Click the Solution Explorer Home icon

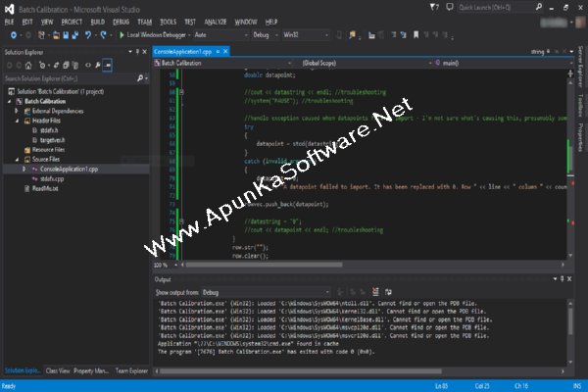pyautogui.click(x=28, y=66)
